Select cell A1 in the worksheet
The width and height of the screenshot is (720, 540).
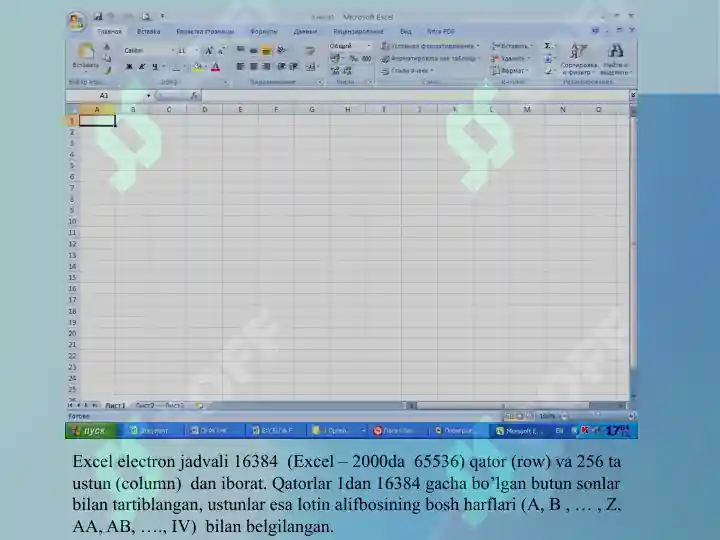97,121
